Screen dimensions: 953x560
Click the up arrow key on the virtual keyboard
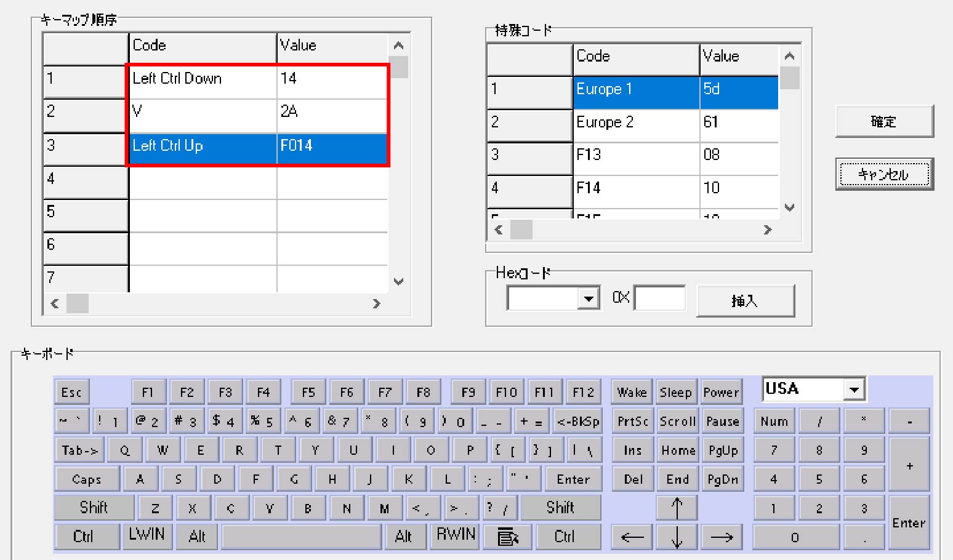pos(677,508)
